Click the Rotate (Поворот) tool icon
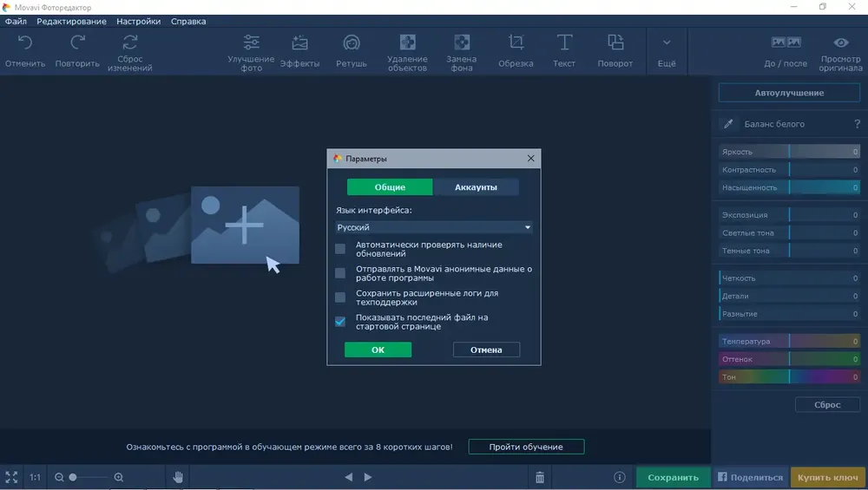 615,49
